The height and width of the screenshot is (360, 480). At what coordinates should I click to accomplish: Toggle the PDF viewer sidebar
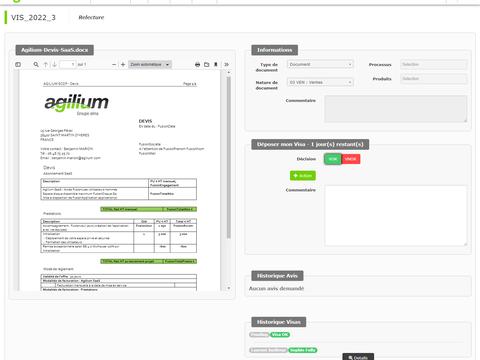[18, 64]
